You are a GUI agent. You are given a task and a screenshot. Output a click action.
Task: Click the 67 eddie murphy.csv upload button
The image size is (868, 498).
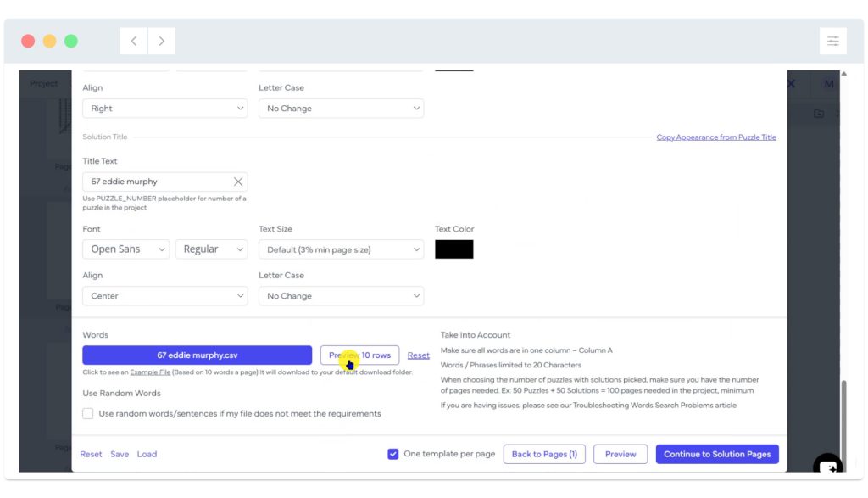(x=197, y=355)
